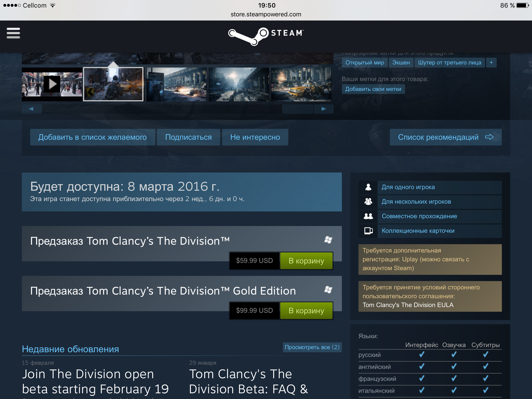Image resolution: width=532 pixels, height=399 pixels.
Task: Open the hamburger menu icon
Action: [13, 33]
